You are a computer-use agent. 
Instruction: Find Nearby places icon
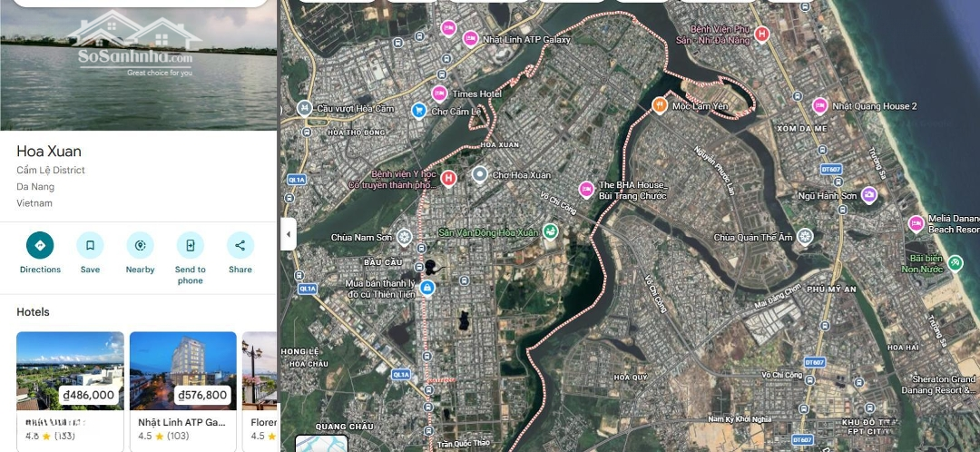tap(140, 245)
